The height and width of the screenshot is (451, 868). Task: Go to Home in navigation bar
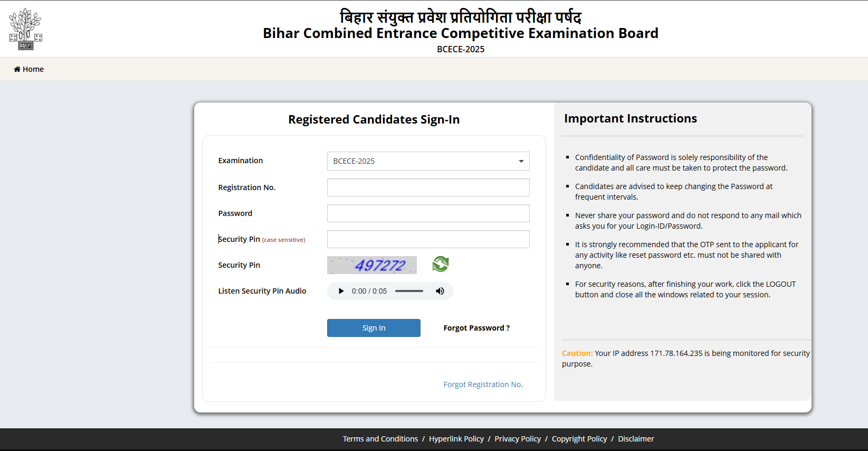(x=33, y=69)
